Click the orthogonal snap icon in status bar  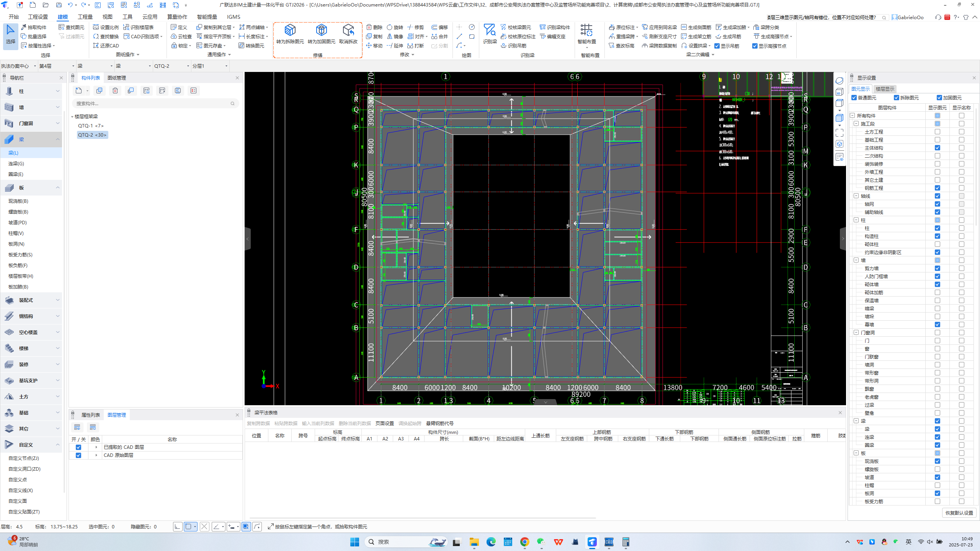click(x=178, y=527)
